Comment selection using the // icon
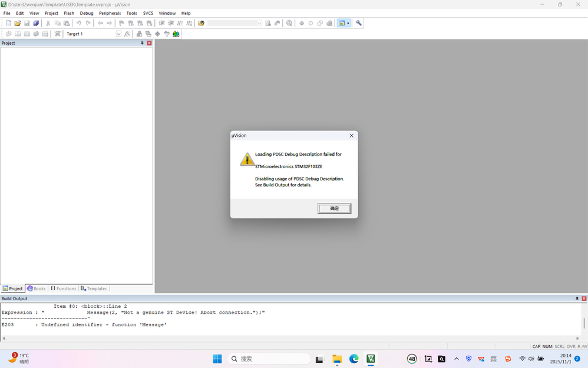The height and width of the screenshot is (368, 588). (x=180, y=23)
